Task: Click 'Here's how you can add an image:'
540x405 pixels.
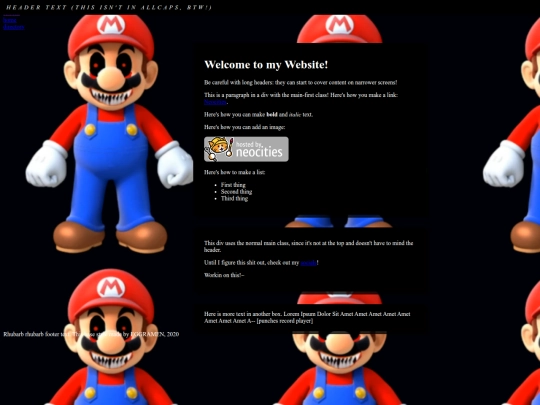Action: pyautogui.click(x=245, y=127)
